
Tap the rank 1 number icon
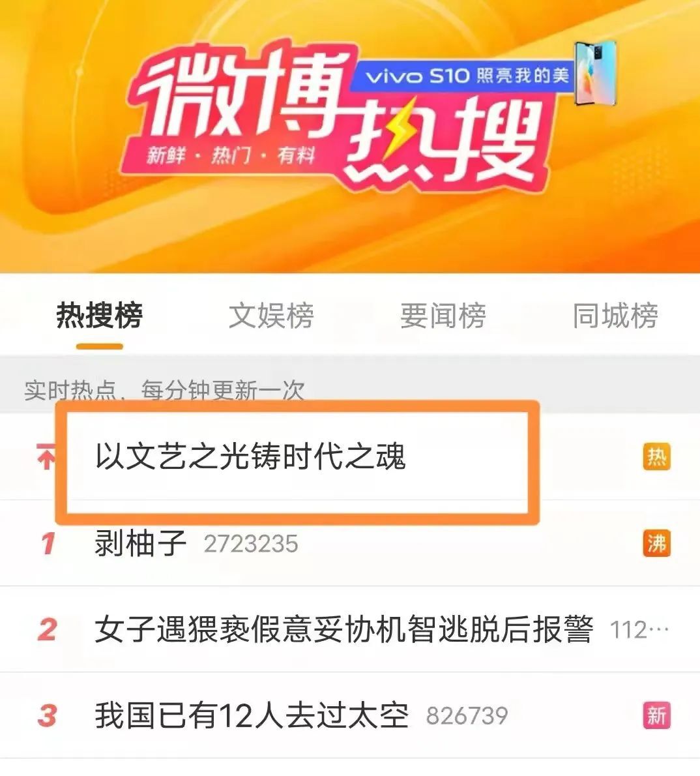point(48,543)
